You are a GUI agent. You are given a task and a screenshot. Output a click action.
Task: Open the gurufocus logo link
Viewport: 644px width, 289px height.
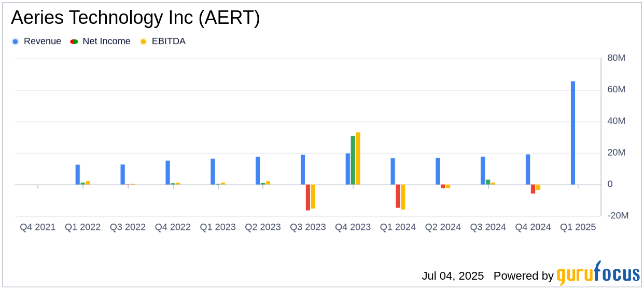(x=598, y=273)
